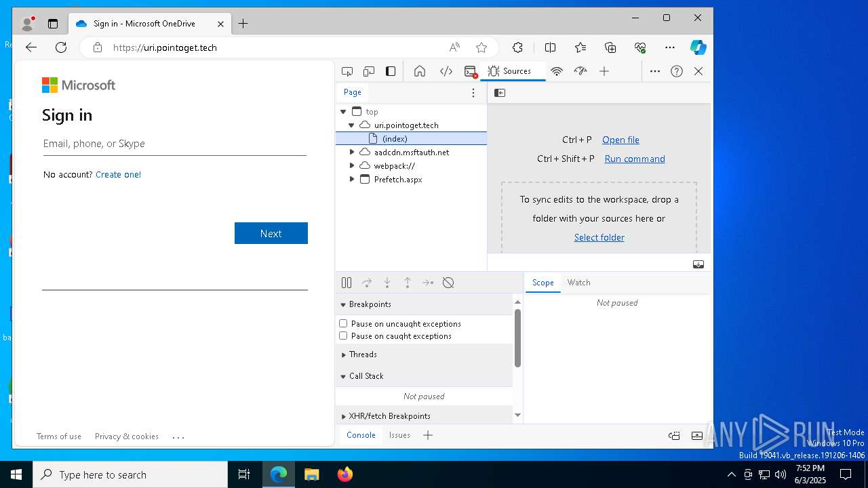Click the browser Refresh button

(x=61, y=47)
